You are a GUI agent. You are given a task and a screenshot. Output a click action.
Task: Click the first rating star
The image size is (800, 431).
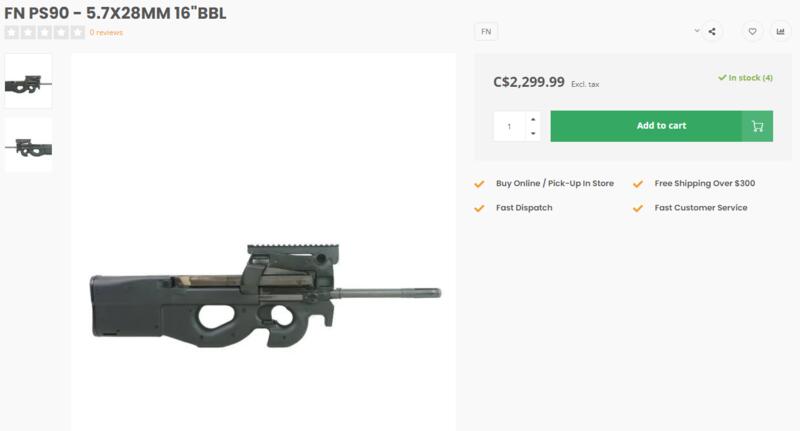pyautogui.click(x=11, y=32)
